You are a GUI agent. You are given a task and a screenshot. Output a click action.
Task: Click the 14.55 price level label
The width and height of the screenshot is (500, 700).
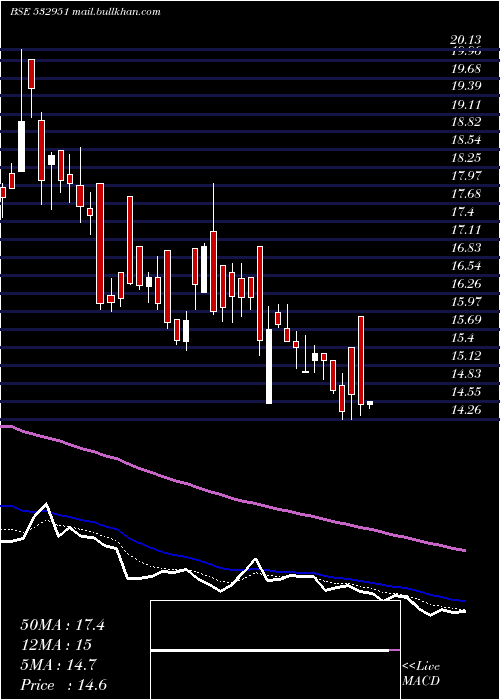[467, 392]
